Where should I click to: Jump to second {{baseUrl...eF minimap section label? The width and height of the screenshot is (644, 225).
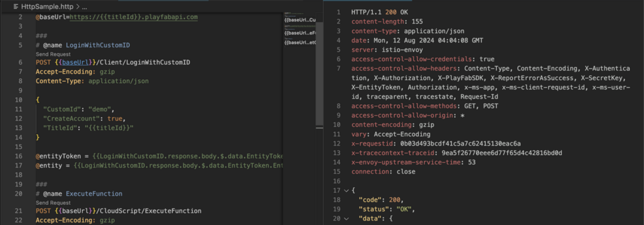[300, 33]
